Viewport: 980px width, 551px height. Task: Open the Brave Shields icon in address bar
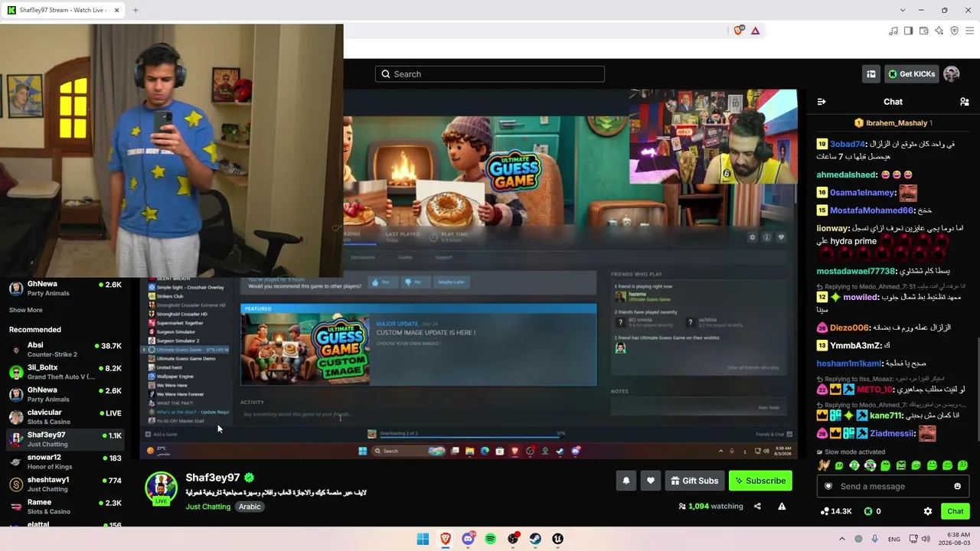[739, 31]
